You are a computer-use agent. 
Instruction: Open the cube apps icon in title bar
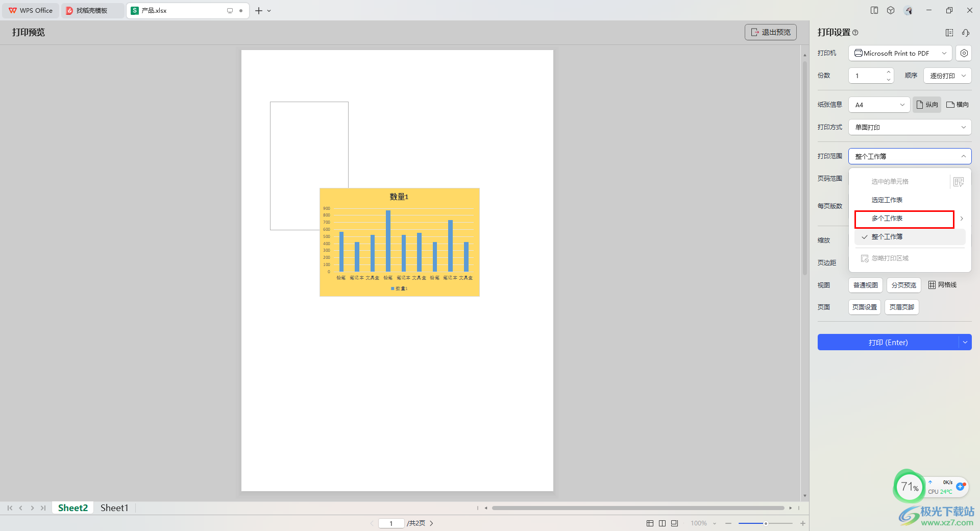[x=891, y=10]
